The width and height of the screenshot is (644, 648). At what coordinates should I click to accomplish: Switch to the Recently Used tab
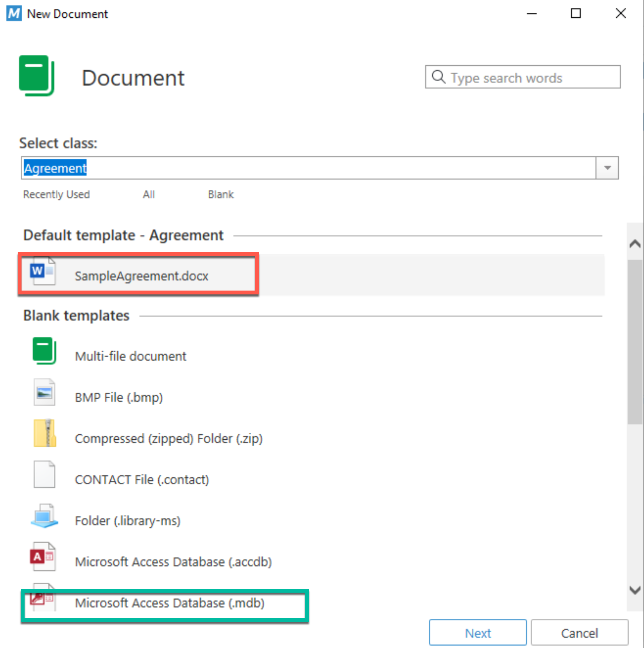pos(56,194)
